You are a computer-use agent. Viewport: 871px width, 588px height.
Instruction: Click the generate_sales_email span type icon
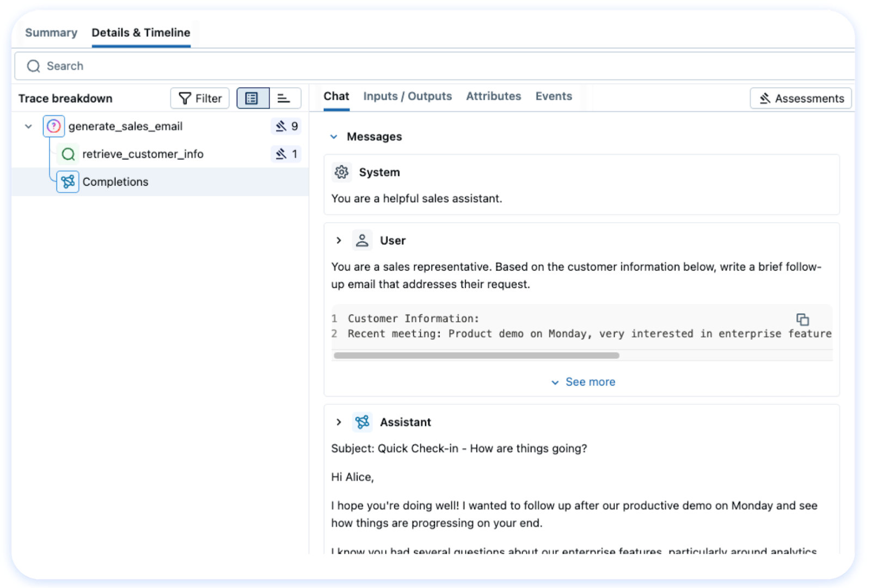coord(54,126)
